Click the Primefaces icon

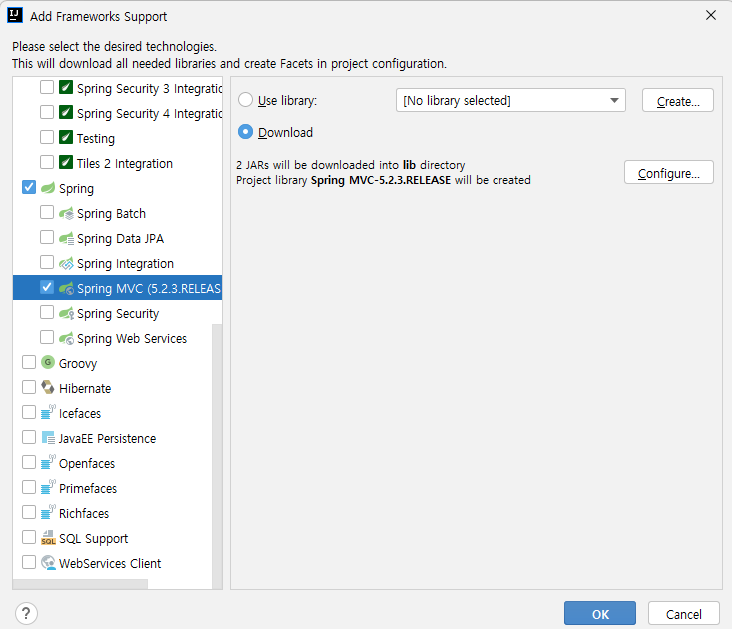point(48,488)
